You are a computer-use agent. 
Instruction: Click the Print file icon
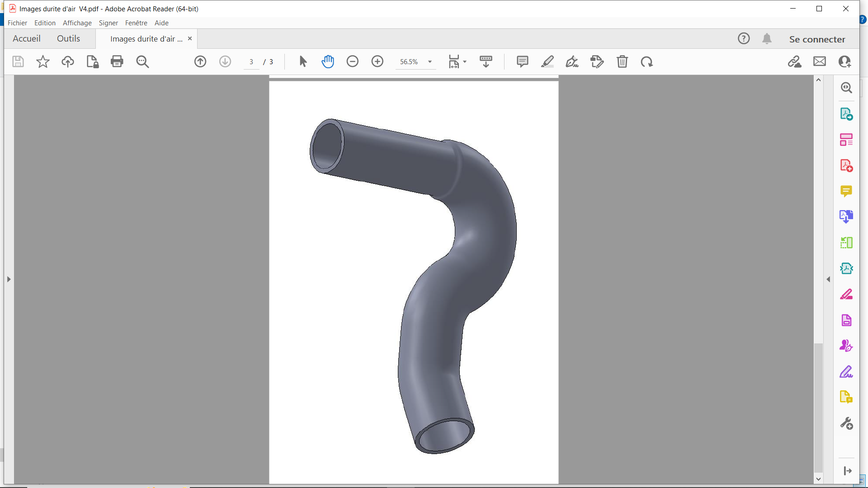tap(117, 61)
